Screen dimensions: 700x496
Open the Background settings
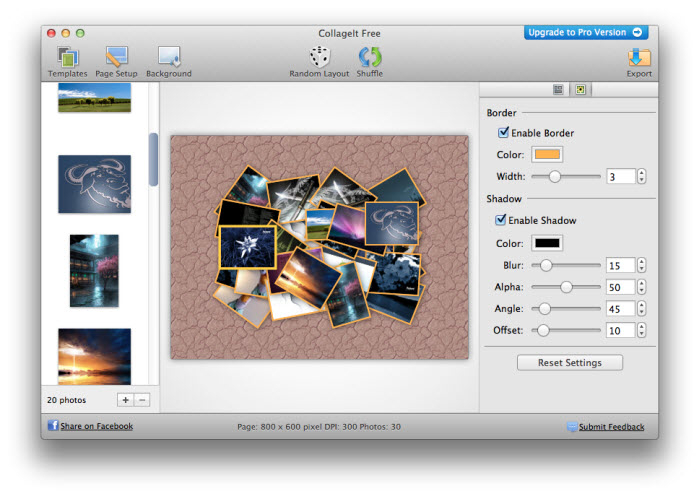[168, 60]
